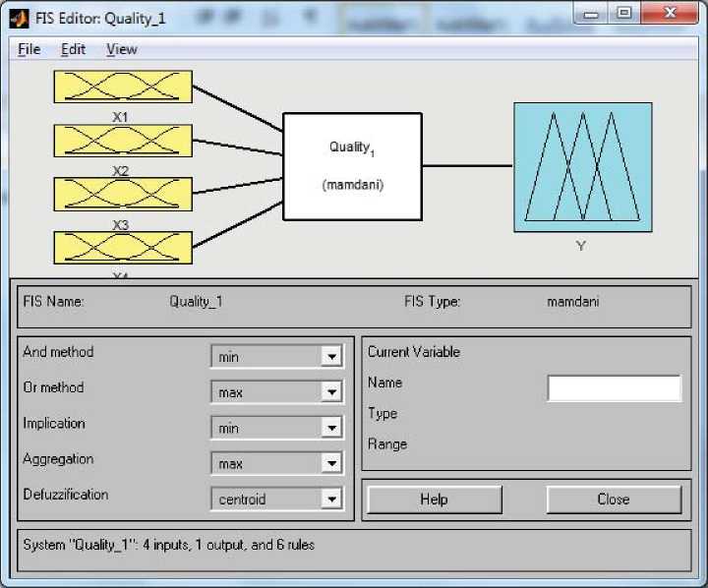This screenshot has height=588, width=708.
Task: Open the Defuzzification method dropdown
Action: coord(276,499)
